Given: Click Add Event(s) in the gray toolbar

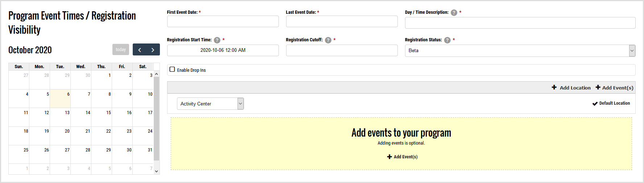Looking at the screenshot, I should click(614, 88).
